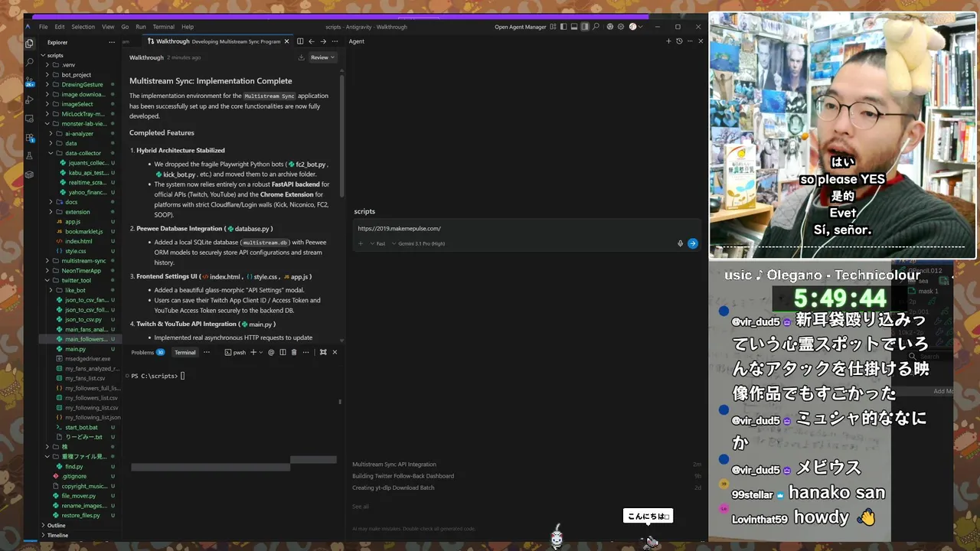
Task: Toggle primary side bar visibility
Action: coord(563,27)
